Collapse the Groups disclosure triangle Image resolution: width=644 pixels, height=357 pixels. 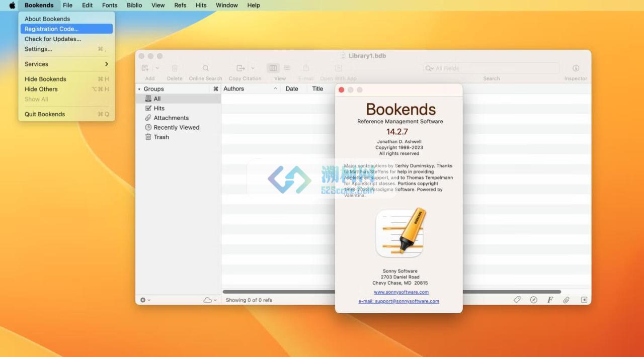pyautogui.click(x=139, y=89)
